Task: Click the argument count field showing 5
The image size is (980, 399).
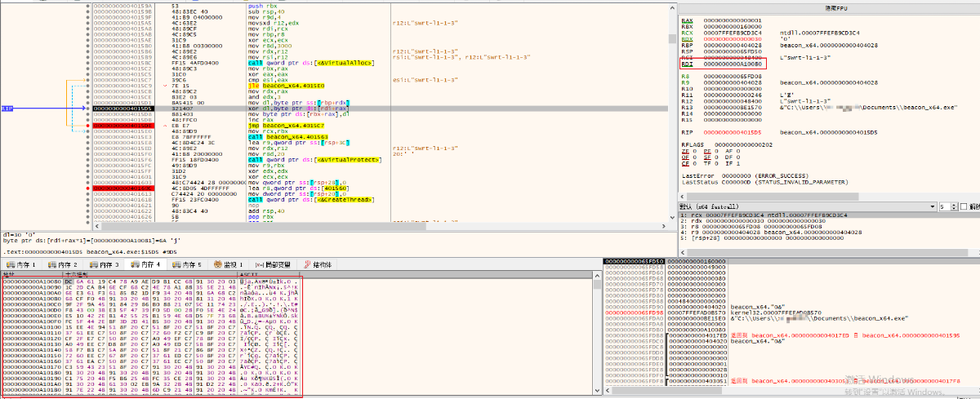Action: point(943,206)
